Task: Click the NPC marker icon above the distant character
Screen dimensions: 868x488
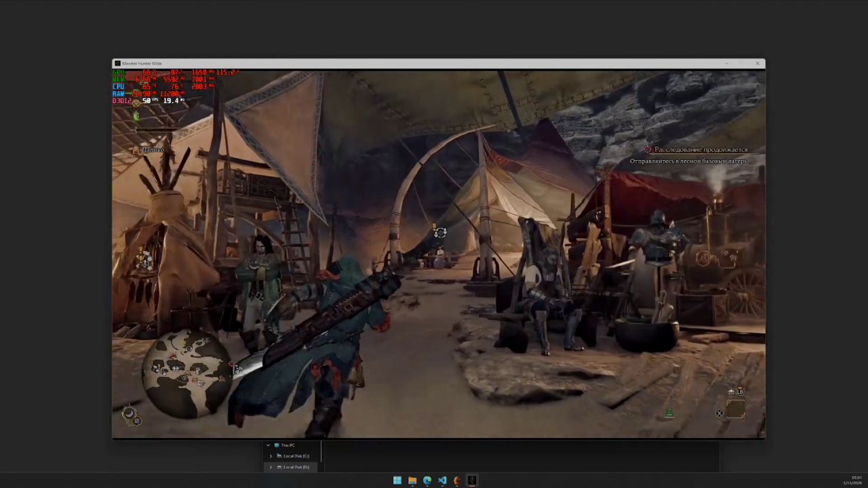Action: pos(441,232)
